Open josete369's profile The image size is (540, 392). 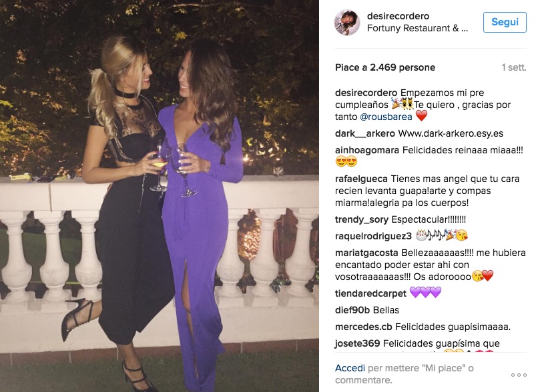358,343
